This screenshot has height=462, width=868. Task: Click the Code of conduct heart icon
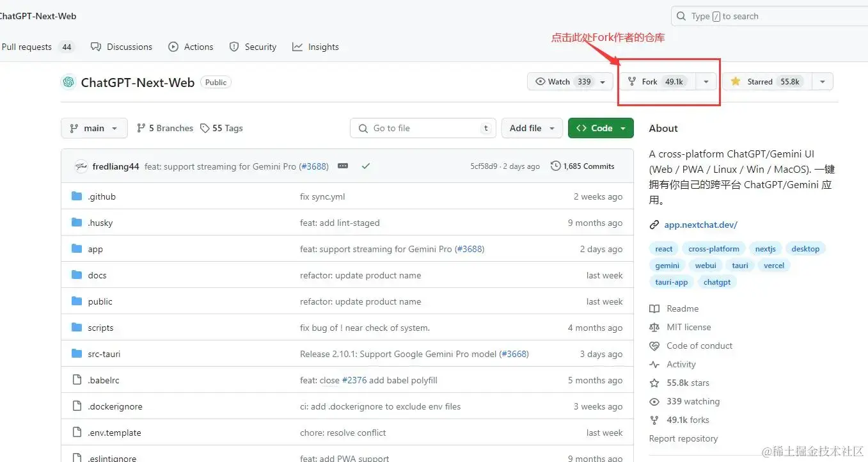[654, 346]
